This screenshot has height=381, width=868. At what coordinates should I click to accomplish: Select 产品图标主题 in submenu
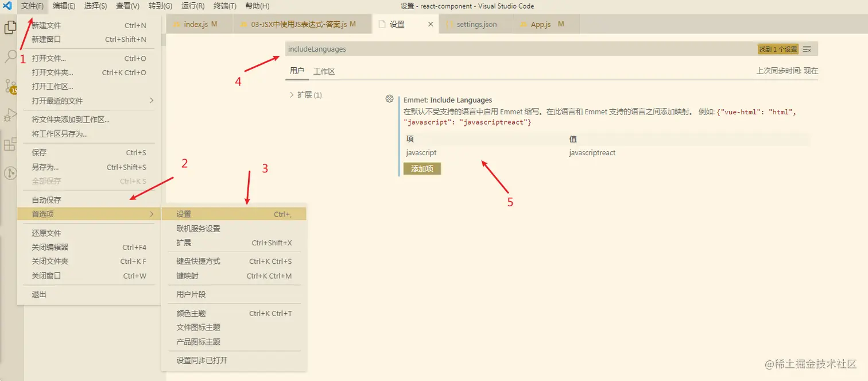(x=234, y=341)
